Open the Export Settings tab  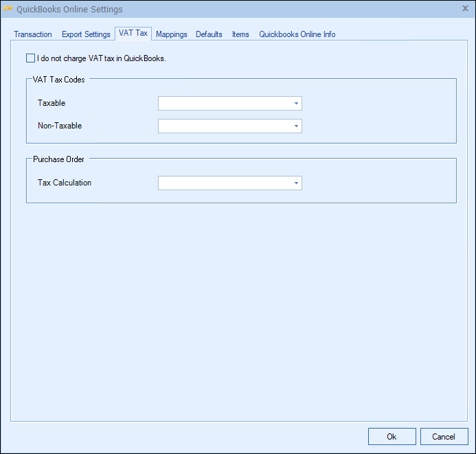(x=86, y=34)
